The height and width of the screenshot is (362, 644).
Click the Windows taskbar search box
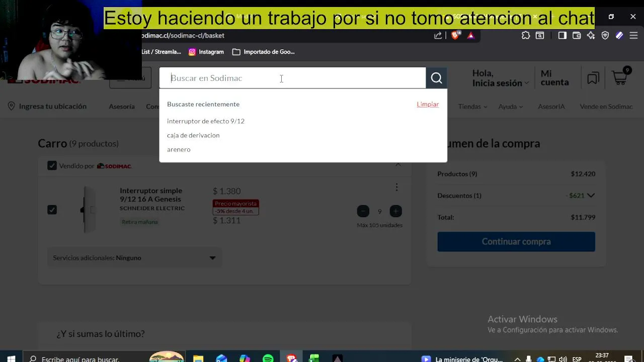86,358
